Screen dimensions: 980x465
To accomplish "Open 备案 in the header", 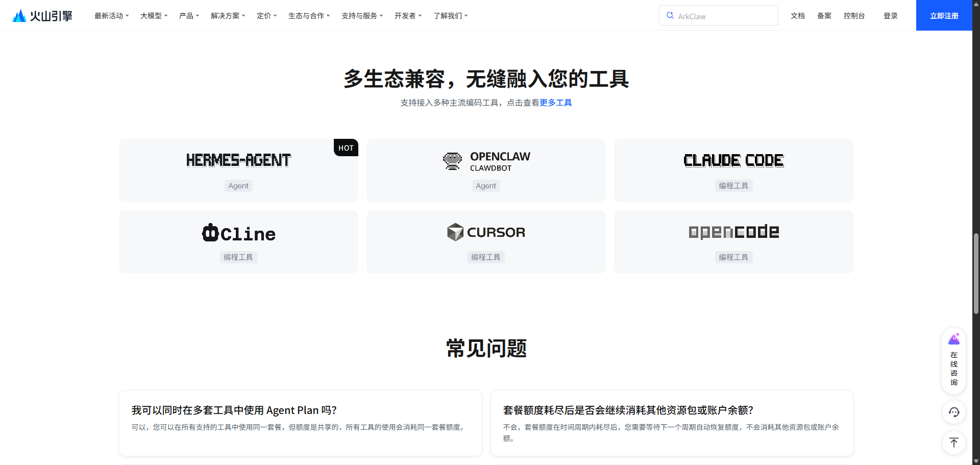I will (824, 16).
